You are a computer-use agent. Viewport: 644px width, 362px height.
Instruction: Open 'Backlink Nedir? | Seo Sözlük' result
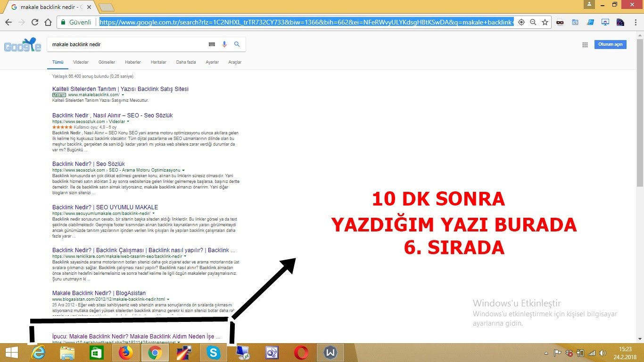click(x=89, y=164)
